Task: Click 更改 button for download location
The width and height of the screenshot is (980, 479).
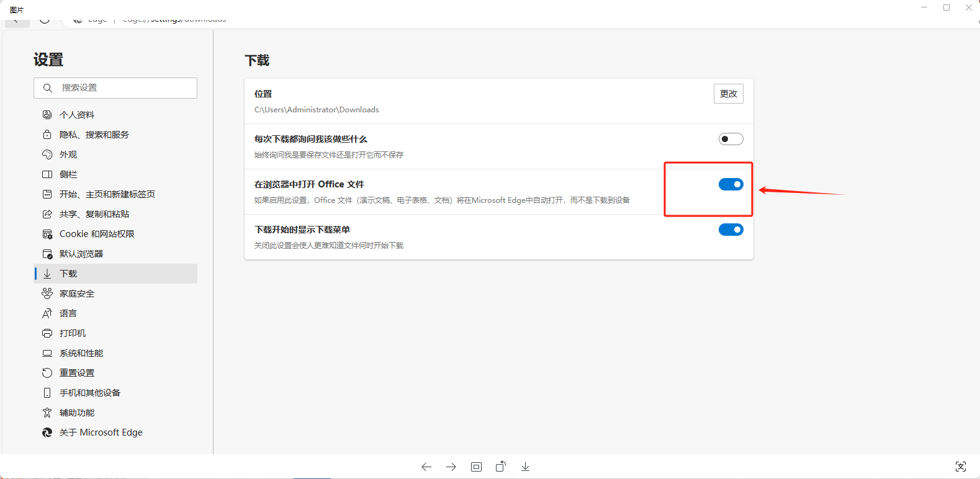Action: pos(729,94)
